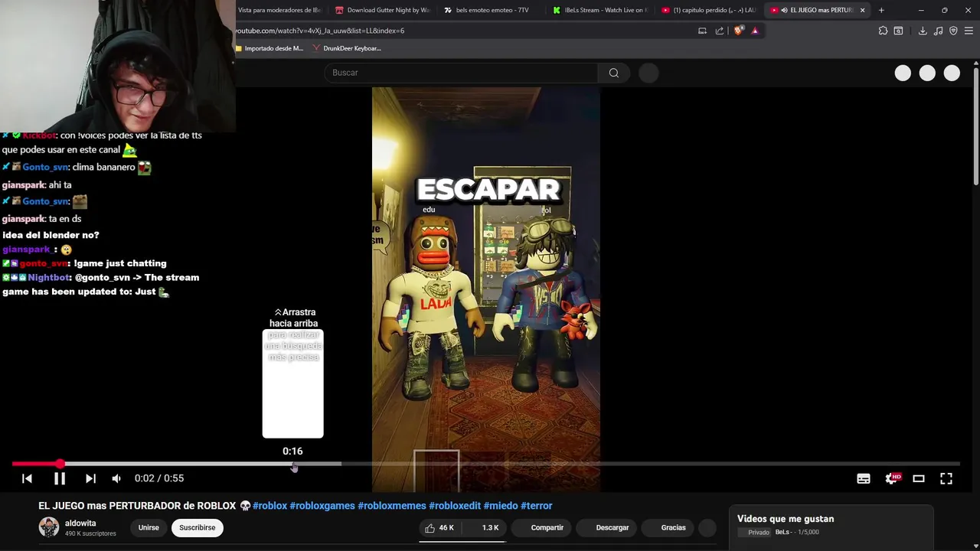The height and width of the screenshot is (551, 980).
Task: Switch to the iBeLs Stream Kick tab
Action: click(x=600, y=10)
